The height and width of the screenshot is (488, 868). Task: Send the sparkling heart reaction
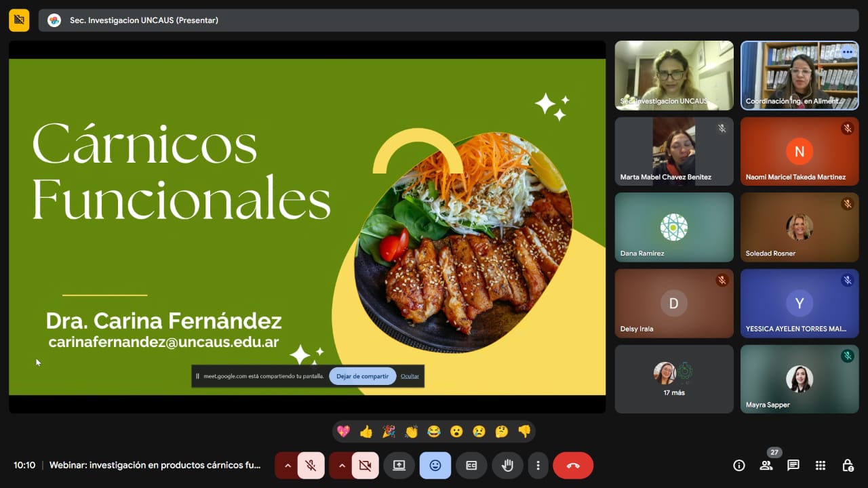click(x=344, y=431)
